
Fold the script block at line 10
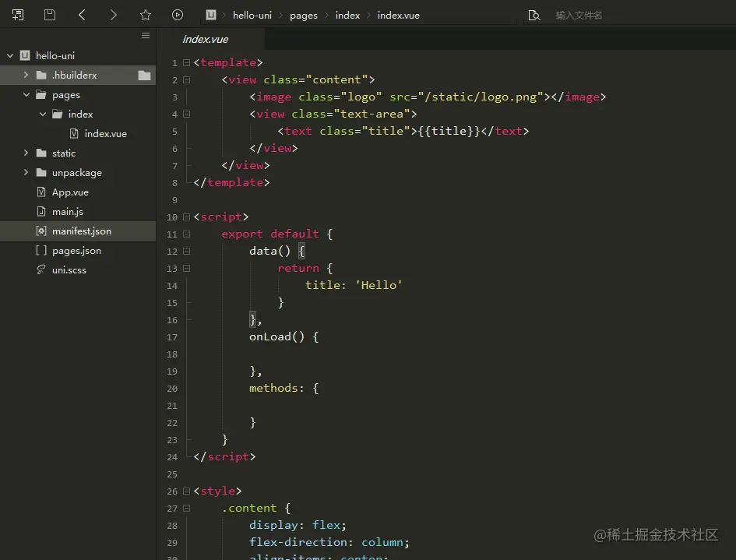(x=186, y=217)
